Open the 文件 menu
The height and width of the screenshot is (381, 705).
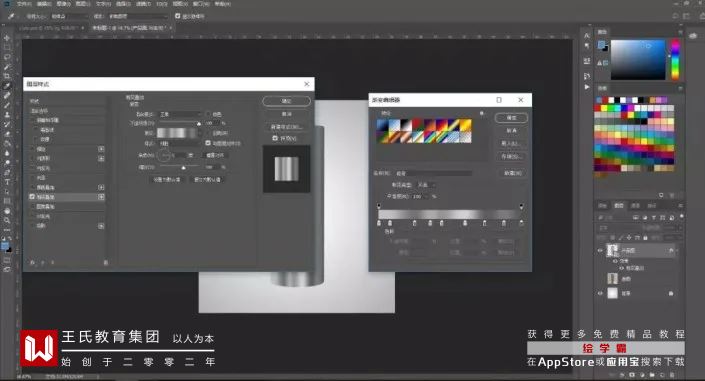coord(24,4)
